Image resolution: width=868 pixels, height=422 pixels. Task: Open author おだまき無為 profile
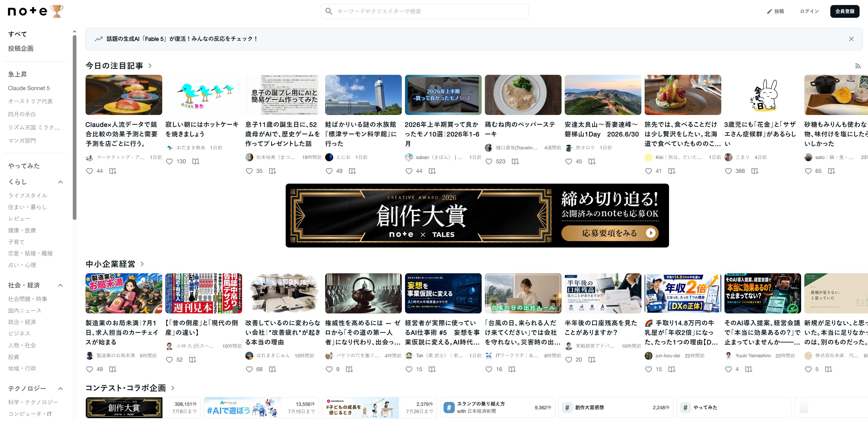(191, 148)
